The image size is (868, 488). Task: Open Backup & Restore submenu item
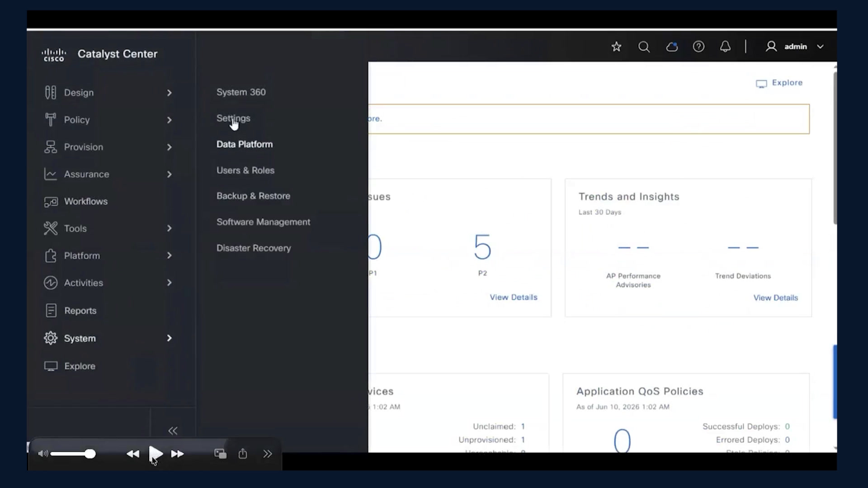tap(253, 196)
